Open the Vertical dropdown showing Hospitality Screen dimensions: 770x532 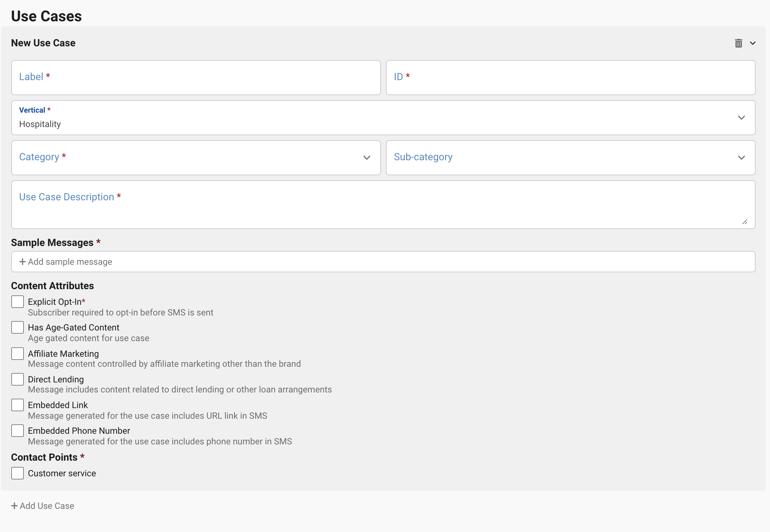[383, 118]
